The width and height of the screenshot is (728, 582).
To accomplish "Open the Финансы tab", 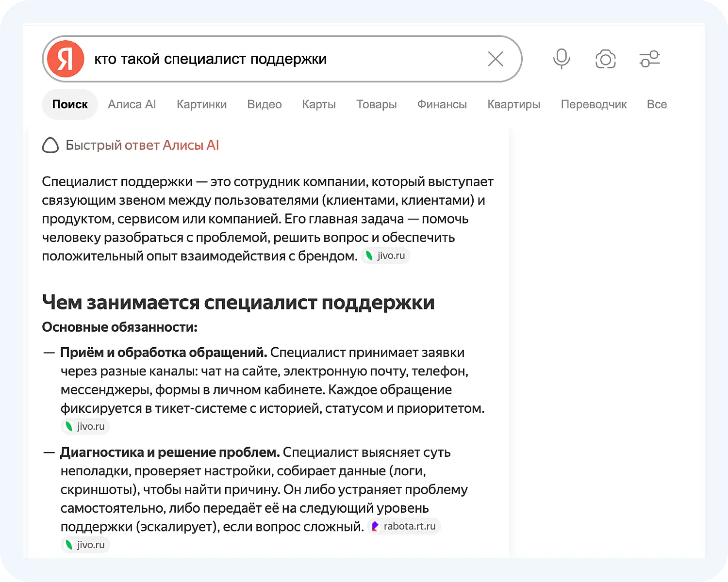I will tap(442, 104).
